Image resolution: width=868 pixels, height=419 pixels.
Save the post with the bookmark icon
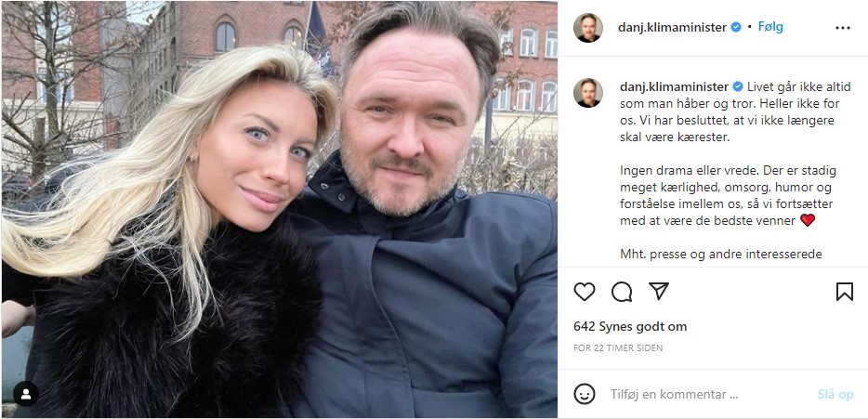(844, 291)
